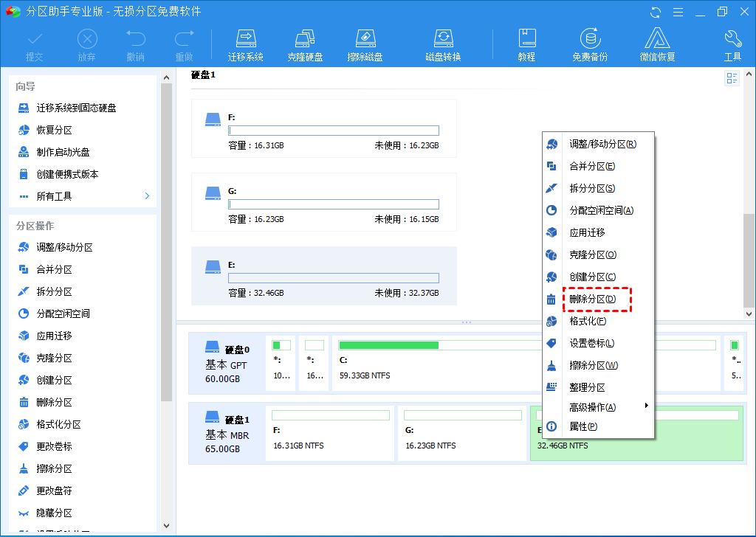The image size is (756, 537).
Task: Open the 工具 wrench icon
Action: (x=732, y=46)
